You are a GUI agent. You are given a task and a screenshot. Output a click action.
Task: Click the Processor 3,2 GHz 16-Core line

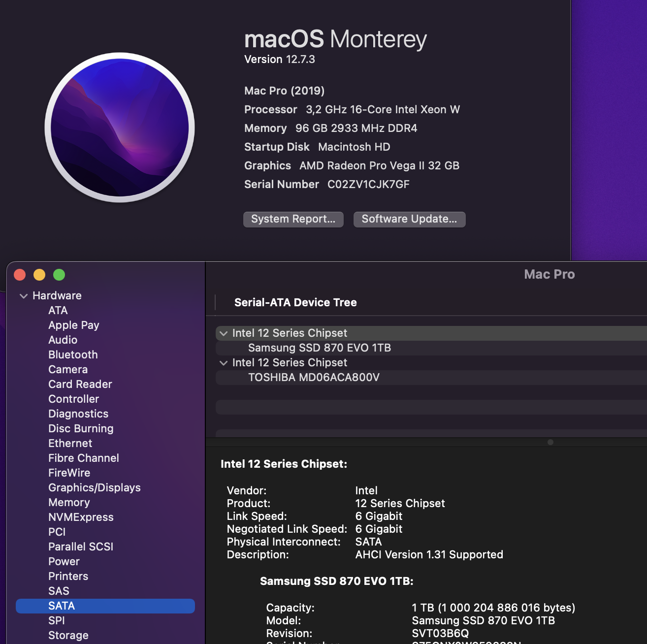352,110
